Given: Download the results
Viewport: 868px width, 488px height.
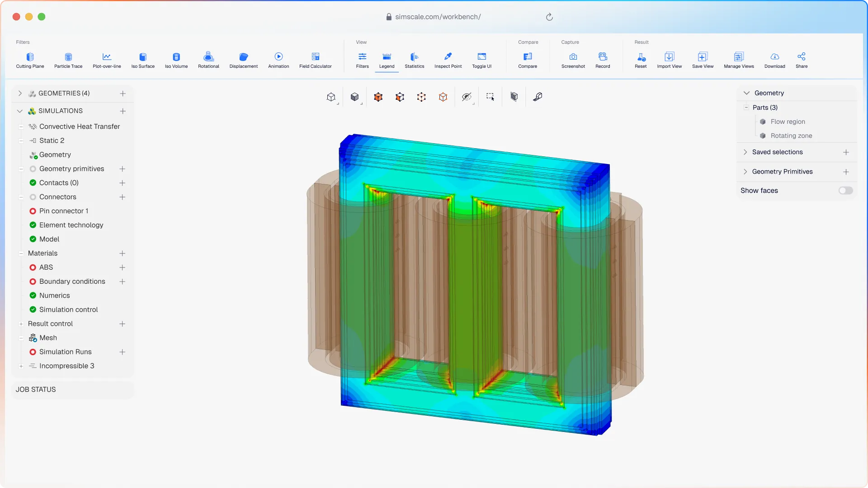Looking at the screenshot, I should 775,60.
